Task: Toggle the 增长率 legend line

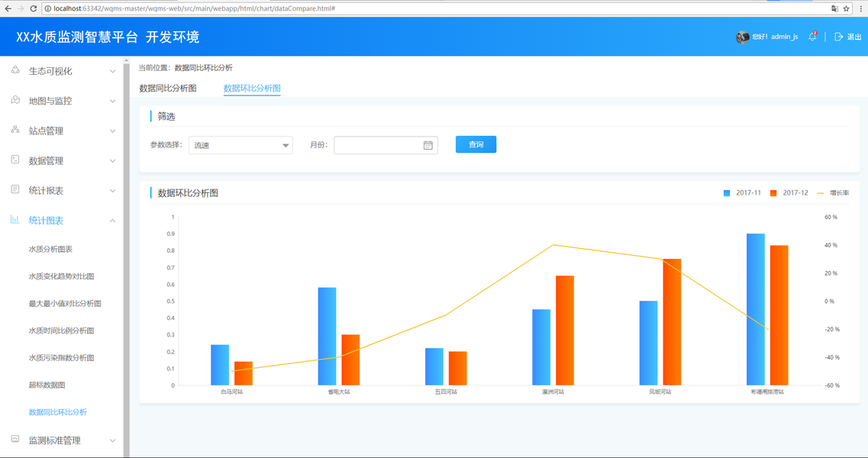Action: click(x=833, y=192)
